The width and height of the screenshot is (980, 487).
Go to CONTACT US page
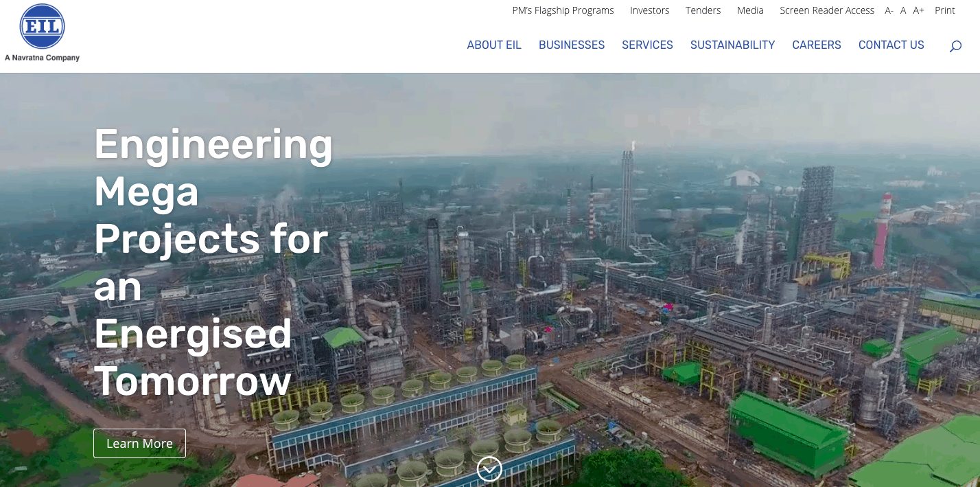(891, 45)
